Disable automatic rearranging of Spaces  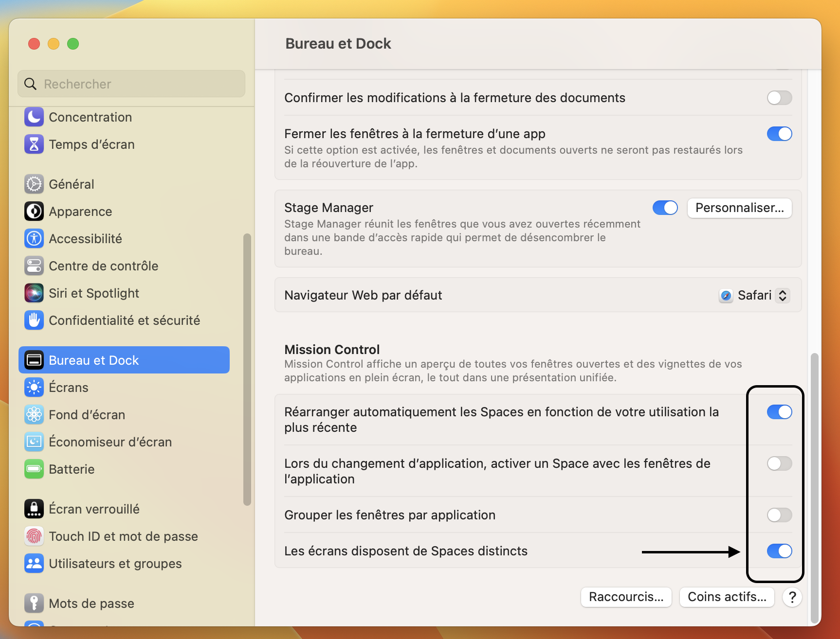coord(779,412)
